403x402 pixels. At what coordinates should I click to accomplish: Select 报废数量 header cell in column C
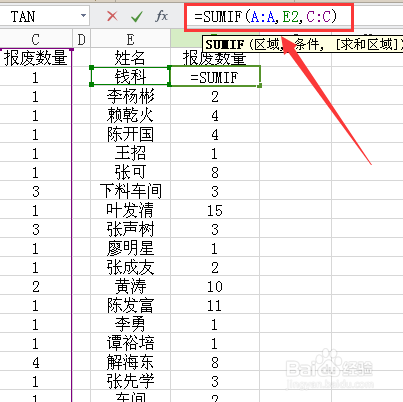36,57
